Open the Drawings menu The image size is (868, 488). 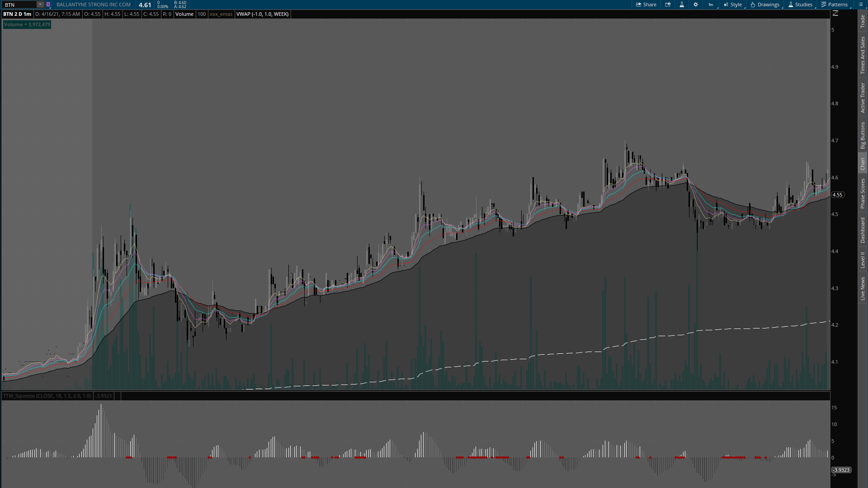(x=765, y=5)
